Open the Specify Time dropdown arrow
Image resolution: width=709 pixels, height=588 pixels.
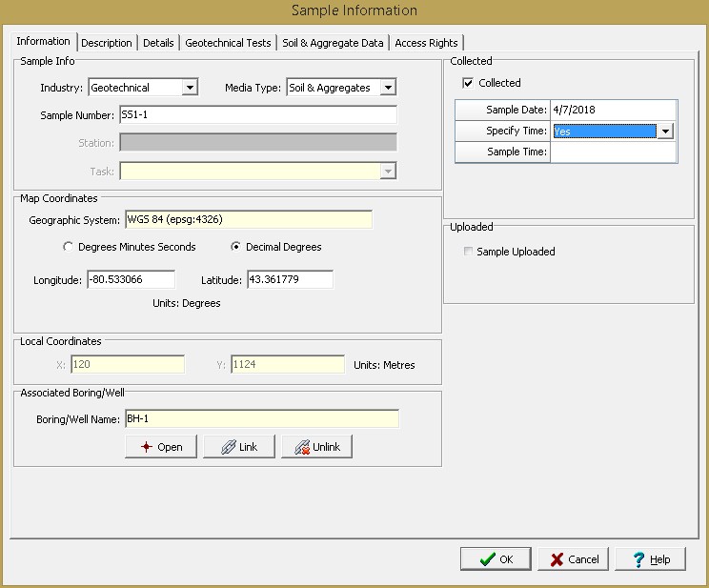666,132
